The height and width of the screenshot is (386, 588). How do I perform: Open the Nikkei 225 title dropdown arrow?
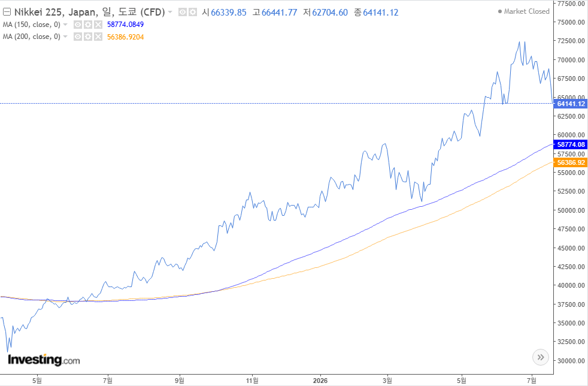point(170,13)
